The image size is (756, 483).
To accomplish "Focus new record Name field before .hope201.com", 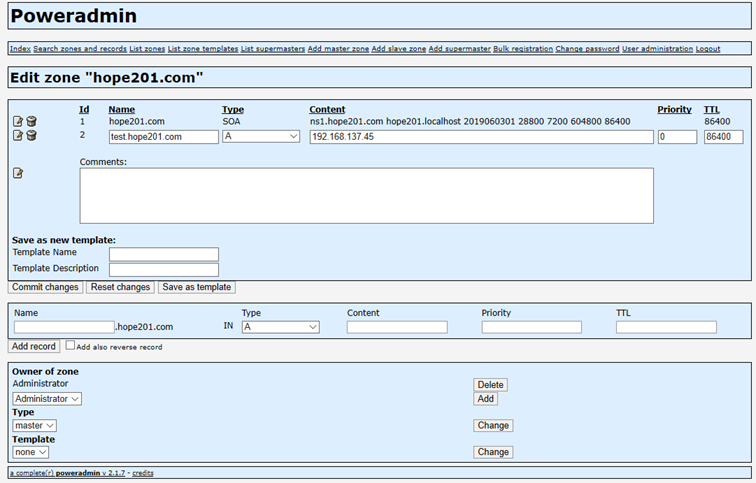I will click(x=64, y=327).
